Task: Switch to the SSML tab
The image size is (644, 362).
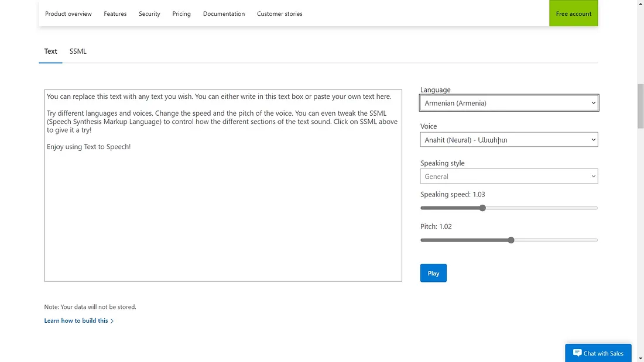Action: click(78, 51)
